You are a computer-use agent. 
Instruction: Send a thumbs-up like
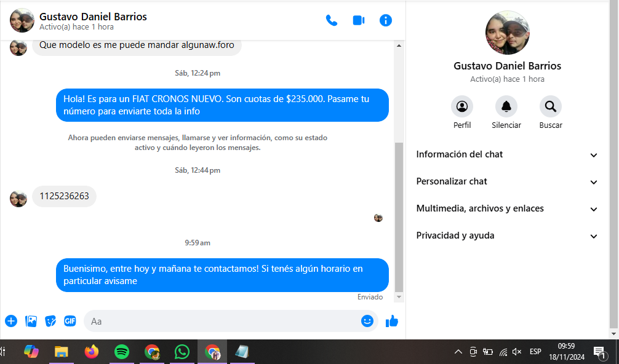[392, 322]
